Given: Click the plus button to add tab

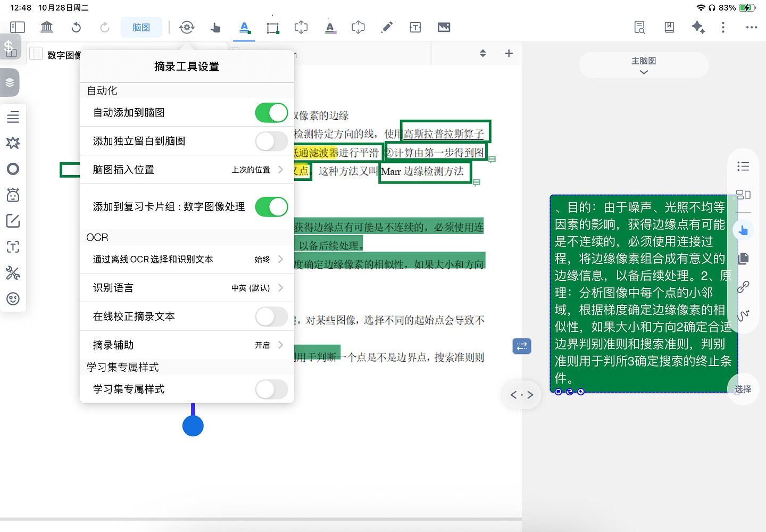Looking at the screenshot, I should 509,53.
